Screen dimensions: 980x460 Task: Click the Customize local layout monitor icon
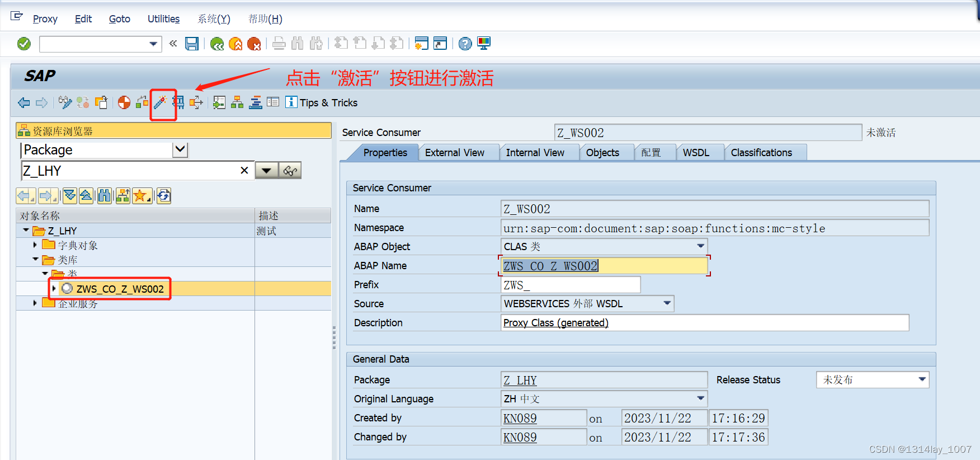[484, 44]
